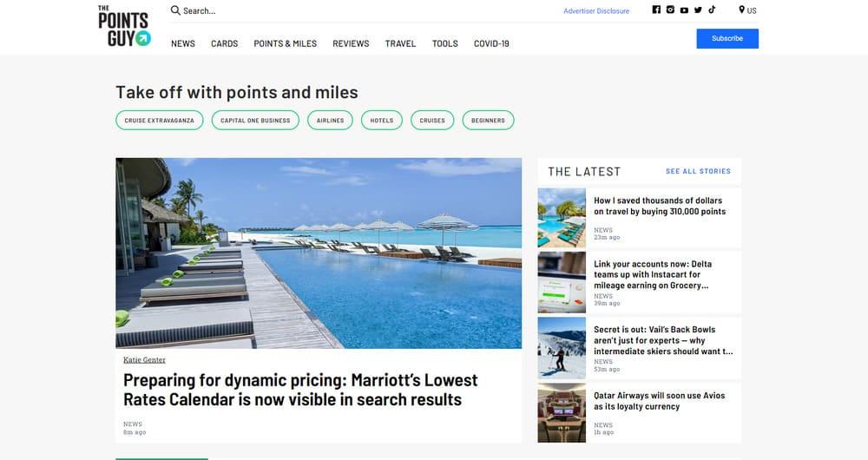
Task: Select the US region location pin
Action: click(x=742, y=10)
